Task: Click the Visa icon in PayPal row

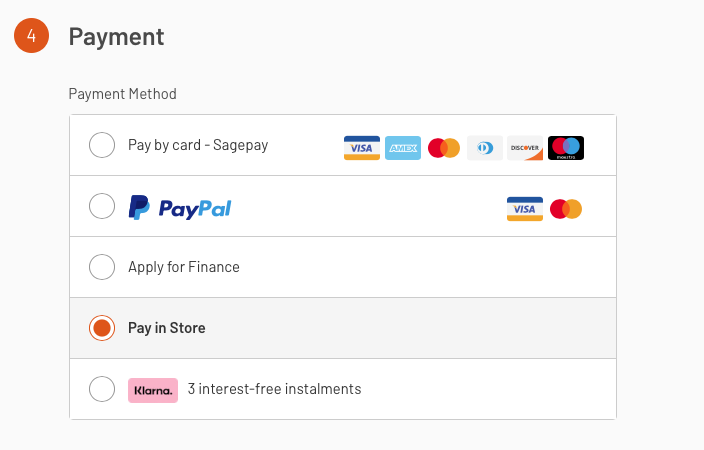Action: [x=525, y=209]
